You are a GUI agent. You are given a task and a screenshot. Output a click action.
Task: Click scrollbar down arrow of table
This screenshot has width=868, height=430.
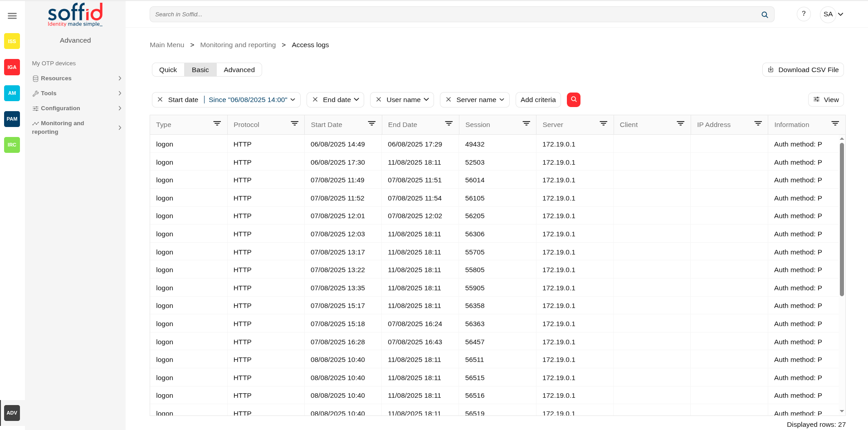coord(842,411)
